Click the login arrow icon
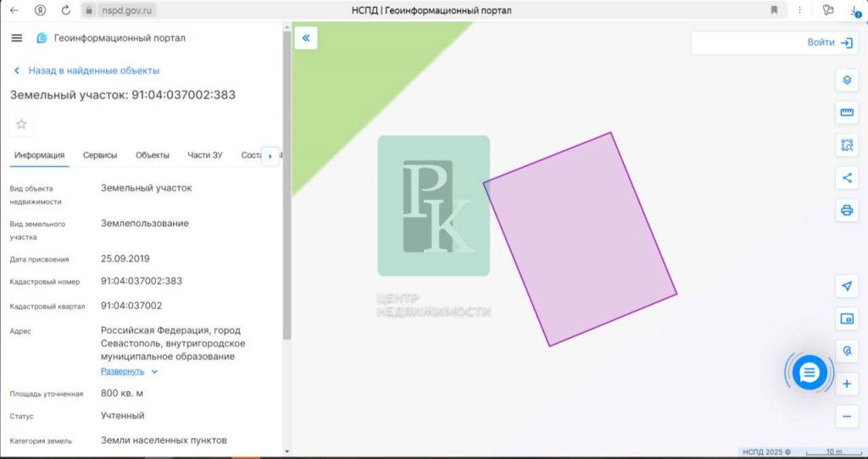 847,43
